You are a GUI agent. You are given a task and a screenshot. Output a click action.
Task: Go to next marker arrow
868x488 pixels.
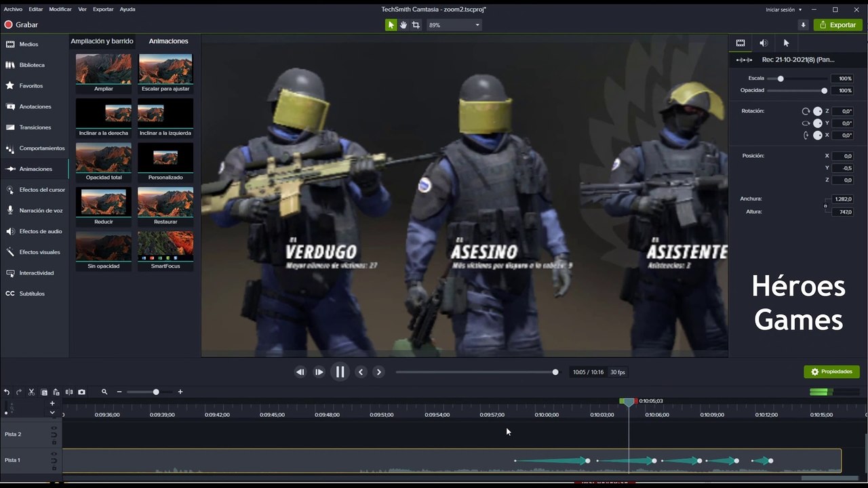point(379,372)
